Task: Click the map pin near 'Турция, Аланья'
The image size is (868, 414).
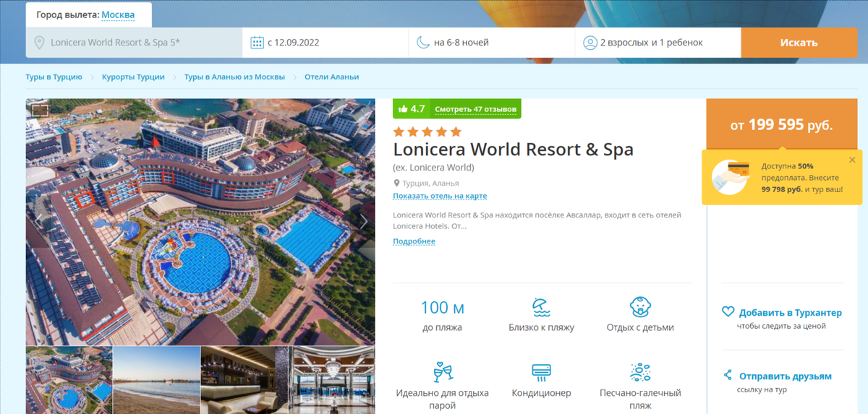Action: point(396,184)
